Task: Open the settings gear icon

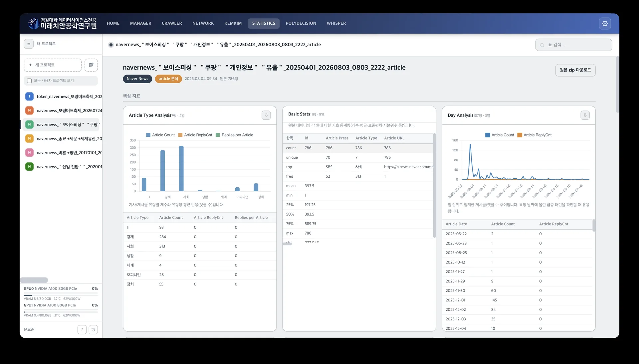Action: click(x=605, y=23)
